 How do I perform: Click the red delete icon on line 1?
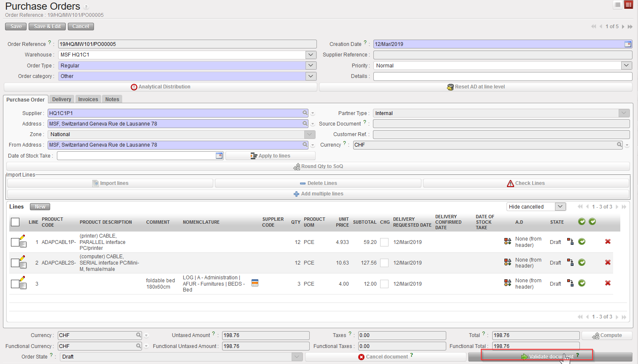pos(608,242)
